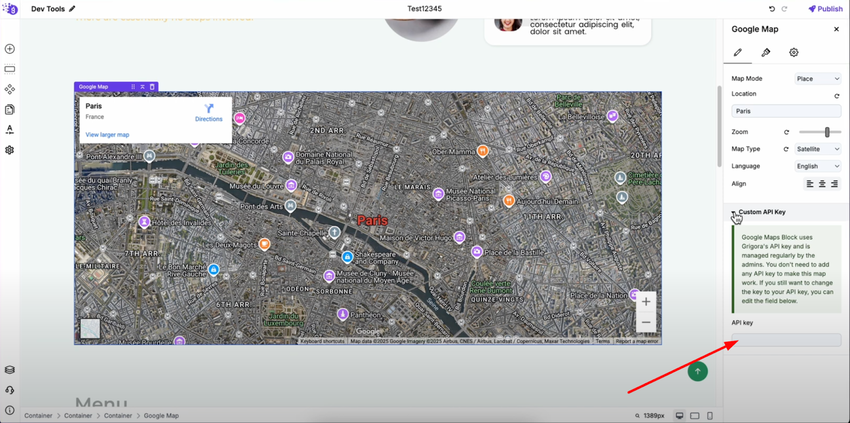Click the undo arrow in top bar
The height and width of the screenshot is (423, 850).
pos(772,9)
